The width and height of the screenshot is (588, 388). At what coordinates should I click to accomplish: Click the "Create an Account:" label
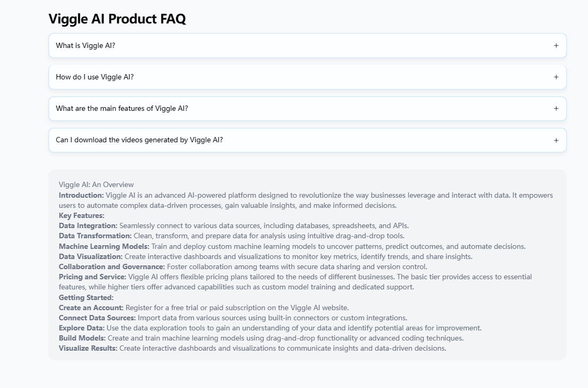pyautogui.click(x=91, y=308)
